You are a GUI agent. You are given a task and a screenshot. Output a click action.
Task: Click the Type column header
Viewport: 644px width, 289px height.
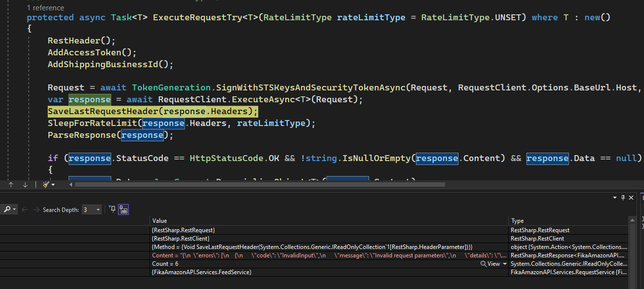click(x=568, y=221)
